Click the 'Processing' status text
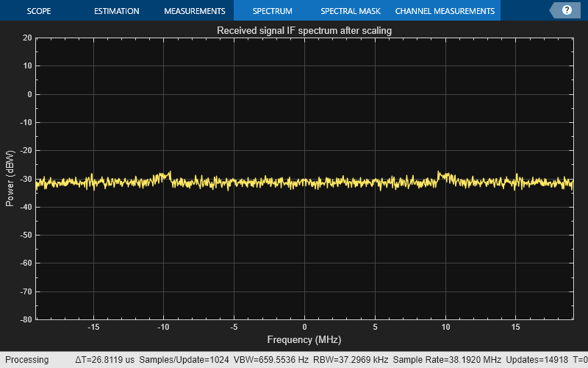This screenshot has width=588, height=368. coord(27,360)
